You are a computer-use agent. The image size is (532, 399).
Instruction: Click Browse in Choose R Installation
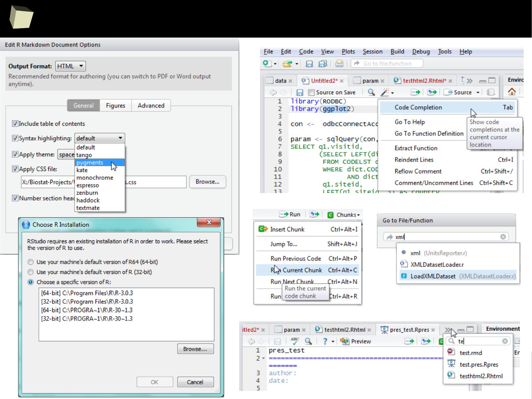pos(195,349)
